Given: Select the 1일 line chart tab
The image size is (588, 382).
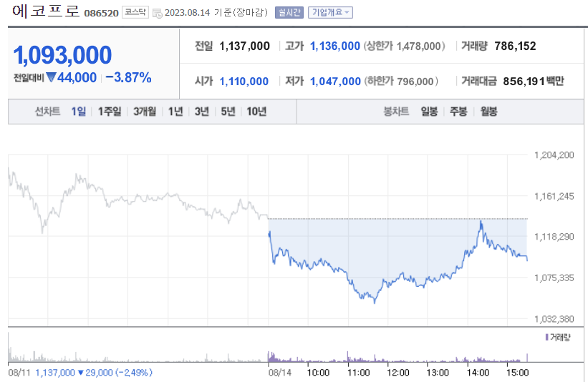Looking at the screenshot, I should (78, 111).
